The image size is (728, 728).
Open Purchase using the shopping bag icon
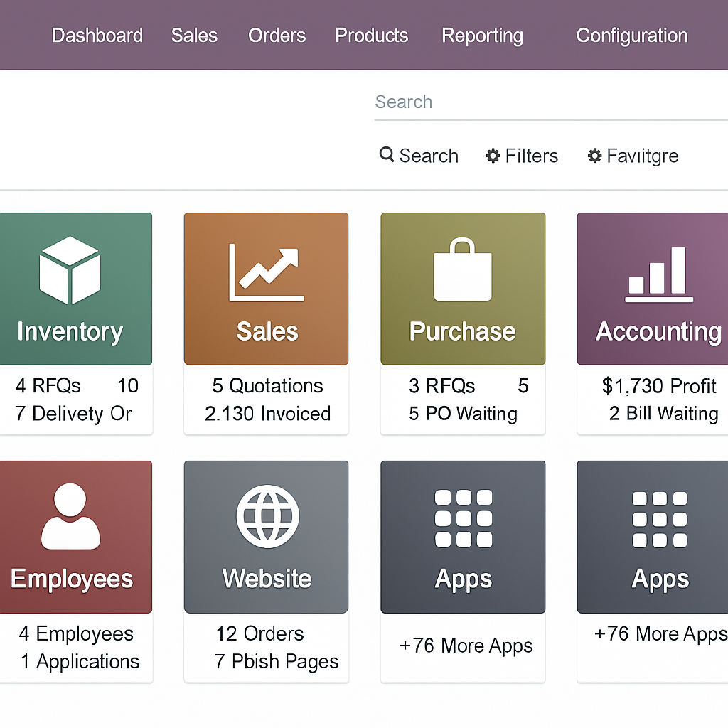pos(463,270)
